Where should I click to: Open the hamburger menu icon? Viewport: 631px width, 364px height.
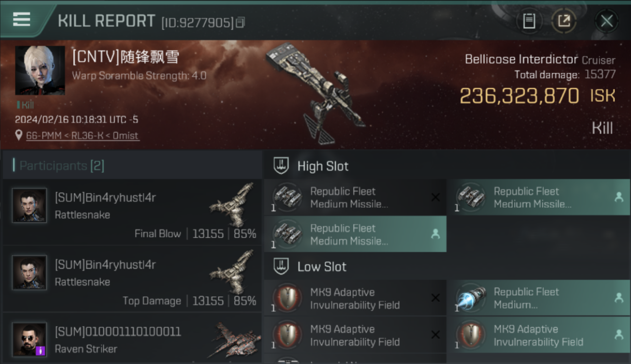(x=21, y=19)
